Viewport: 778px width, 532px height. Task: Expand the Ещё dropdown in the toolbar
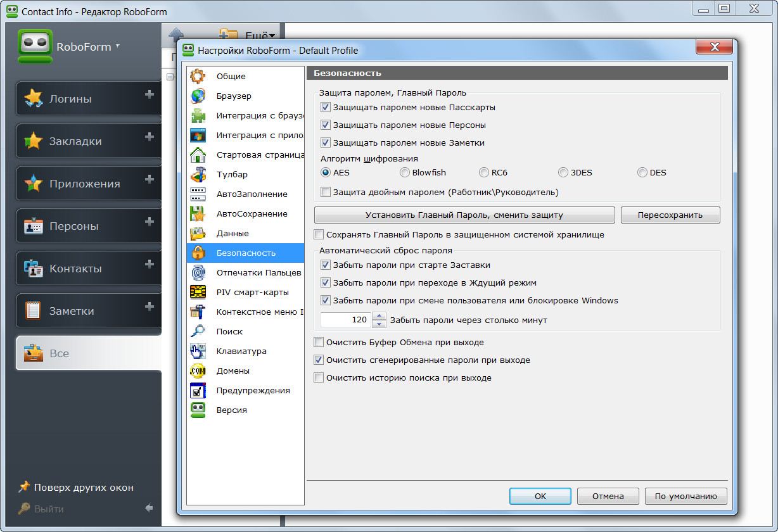point(260,36)
